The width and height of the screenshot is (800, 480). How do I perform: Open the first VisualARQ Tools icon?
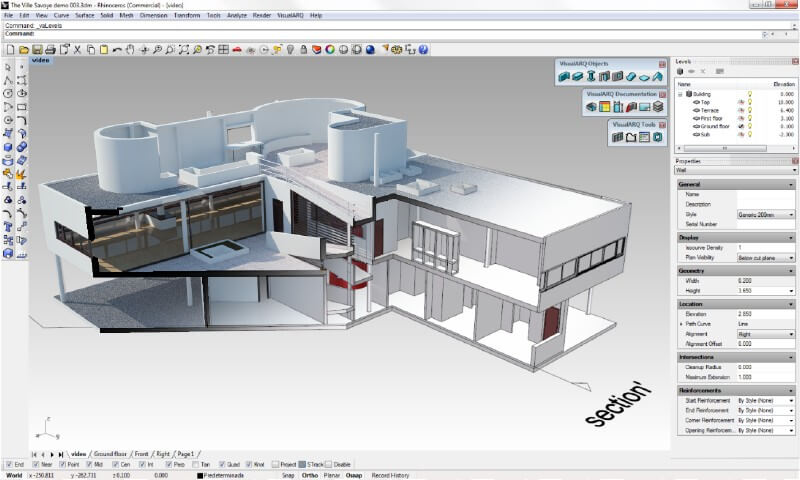[618, 137]
